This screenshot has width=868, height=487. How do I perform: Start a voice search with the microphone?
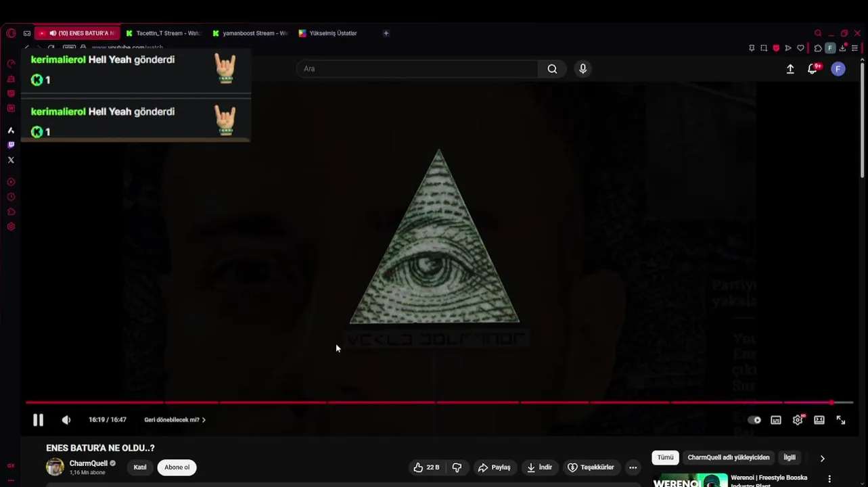point(583,69)
